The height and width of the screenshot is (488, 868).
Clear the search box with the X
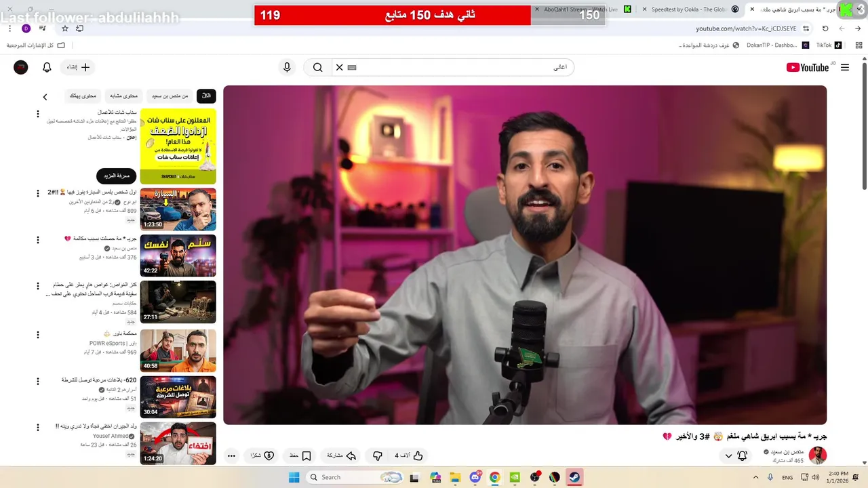tap(339, 67)
